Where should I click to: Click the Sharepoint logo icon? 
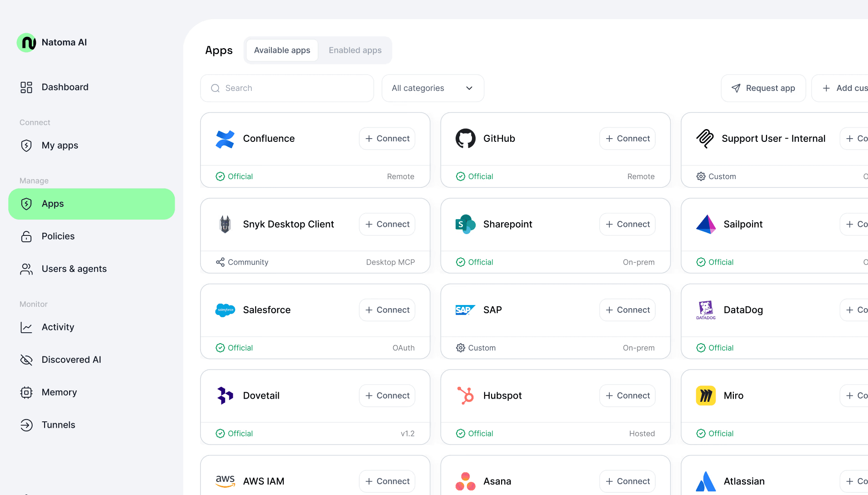pyautogui.click(x=466, y=225)
